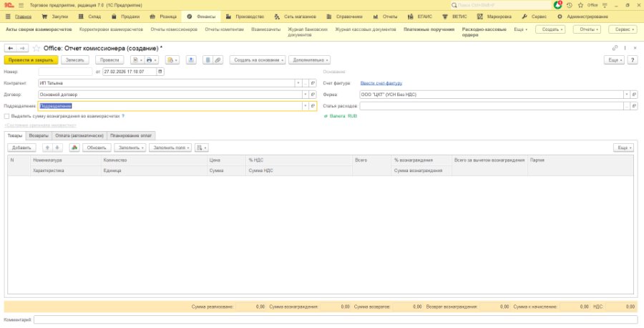Screen dimensions: 644x328
Task: Open favorites star in title bar
Action: click(x=580, y=5)
